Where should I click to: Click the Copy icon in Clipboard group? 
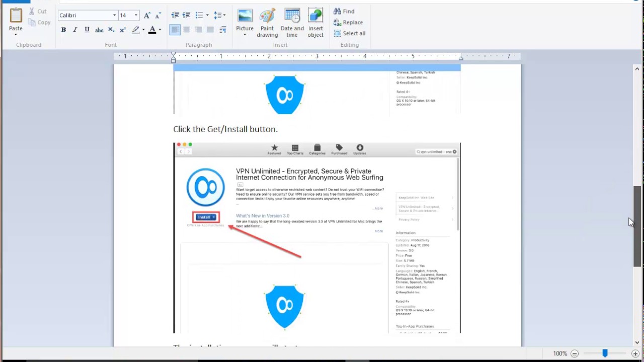32,22
